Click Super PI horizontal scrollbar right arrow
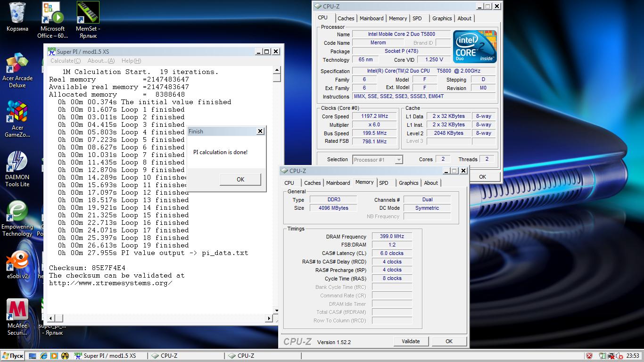644x362 pixels. point(269,318)
